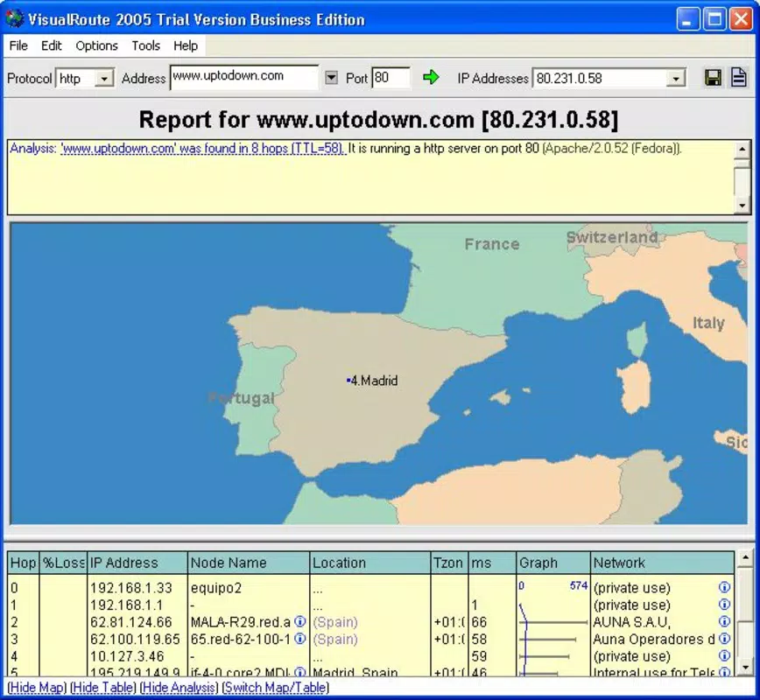Click info icon in the 192.168.1.1 network row

tap(724, 604)
